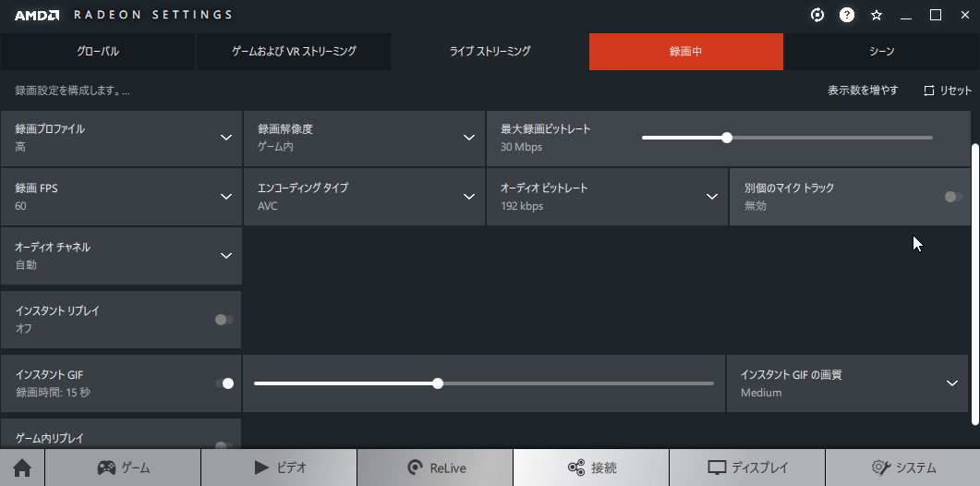Click the play triangle icon in ビデオ

(x=261, y=468)
